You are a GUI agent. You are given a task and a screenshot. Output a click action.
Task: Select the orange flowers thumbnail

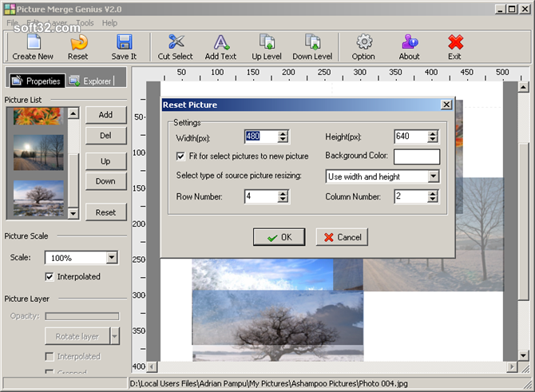coord(38,116)
